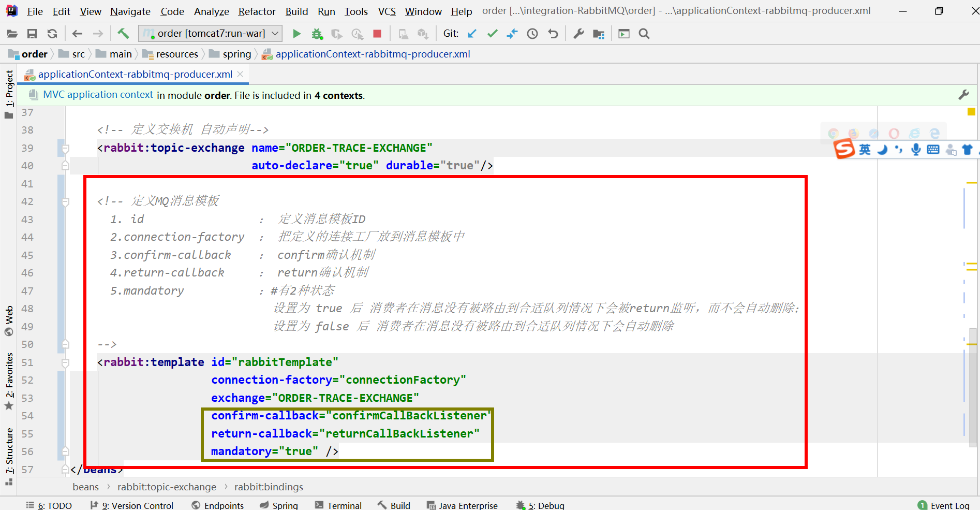This screenshot has height=510, width=980.
Task: Open the TODO tool window
Action: pyautogui.click(x=49, y=505)
